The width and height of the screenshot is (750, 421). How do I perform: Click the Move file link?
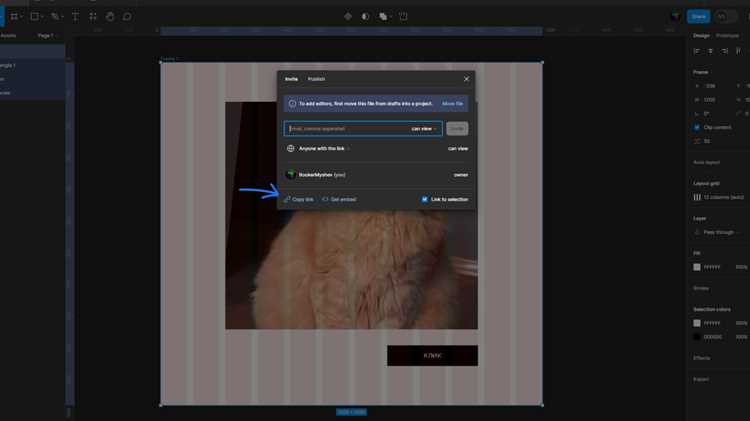point(452,103)
